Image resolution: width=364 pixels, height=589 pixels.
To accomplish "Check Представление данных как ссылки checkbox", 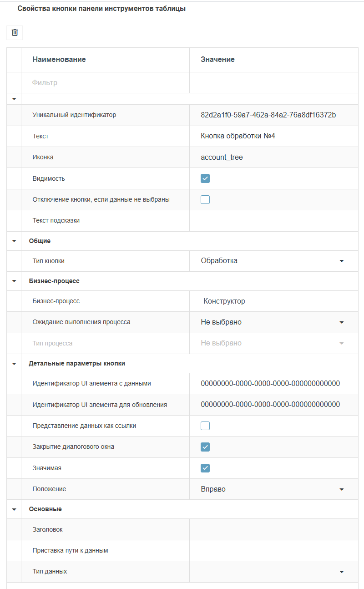I will 205,426.
